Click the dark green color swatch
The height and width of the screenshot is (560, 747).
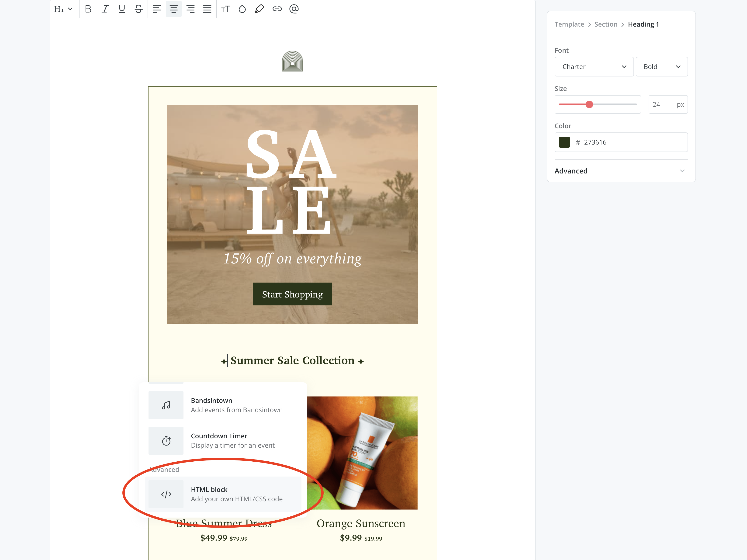tap(564, 142)
